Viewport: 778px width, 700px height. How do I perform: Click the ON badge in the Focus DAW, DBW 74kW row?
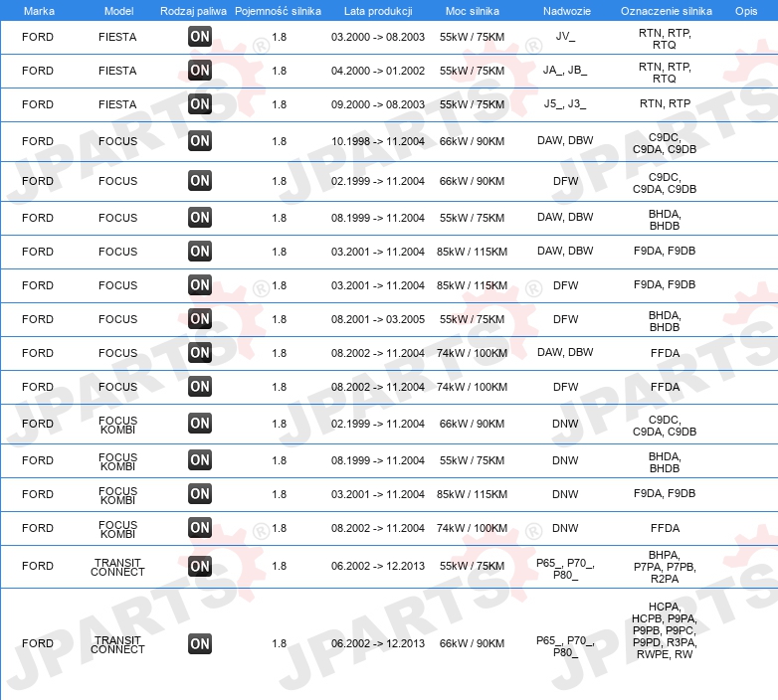[200, 352]
